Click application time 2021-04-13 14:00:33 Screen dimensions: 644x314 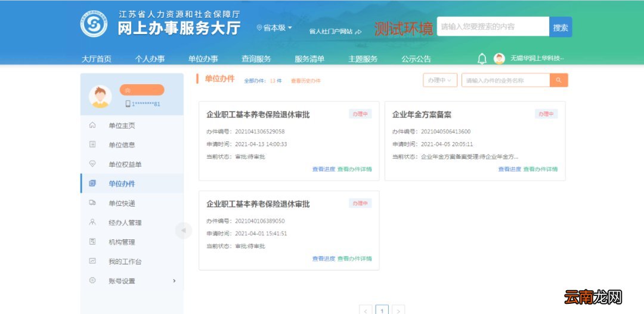pos(261,144)
